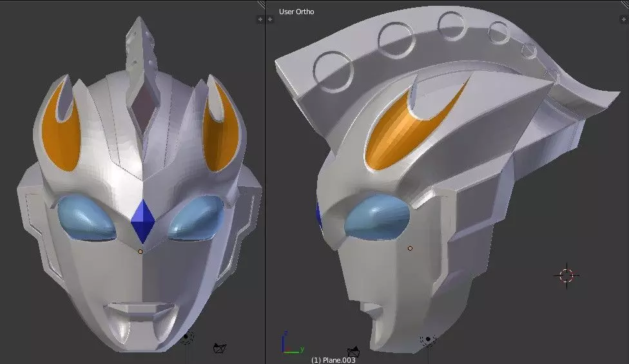Click the axis orientation gizmo in the right viewport
This screenshot has width=629, height=364.
pyautogui.click(x=293, y=343)
